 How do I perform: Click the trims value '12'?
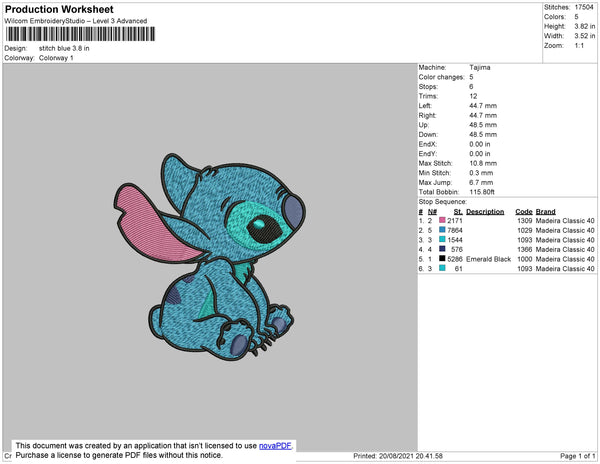pos(473,96)
